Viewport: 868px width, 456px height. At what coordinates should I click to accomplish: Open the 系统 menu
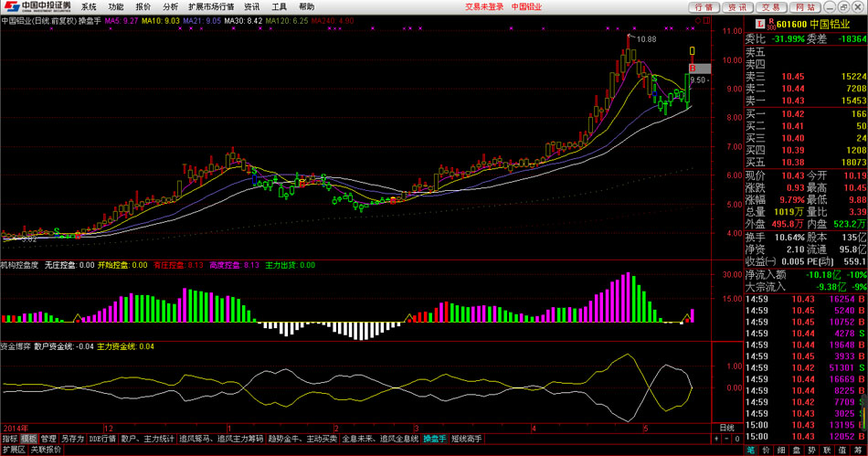[x=89, y=6]
